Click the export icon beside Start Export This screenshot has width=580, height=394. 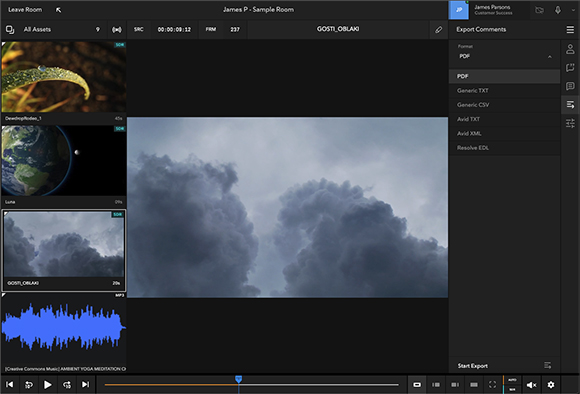548,366
